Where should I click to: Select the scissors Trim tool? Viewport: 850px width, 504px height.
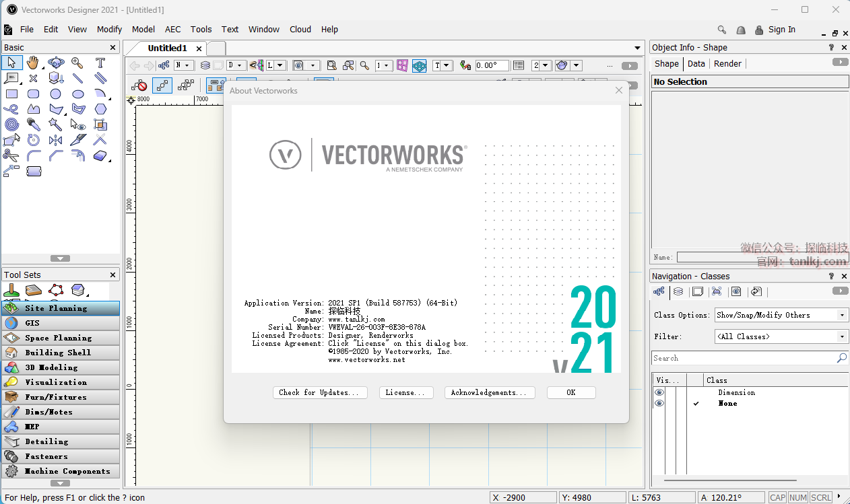pyautogui.click(x=11, y=155)
